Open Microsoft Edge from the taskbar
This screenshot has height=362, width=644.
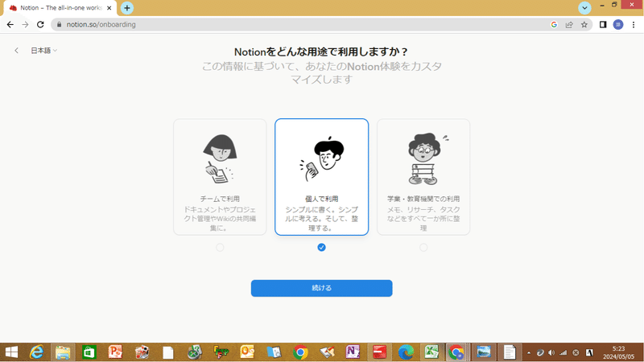pyautogui.click(x=406, y=352)
